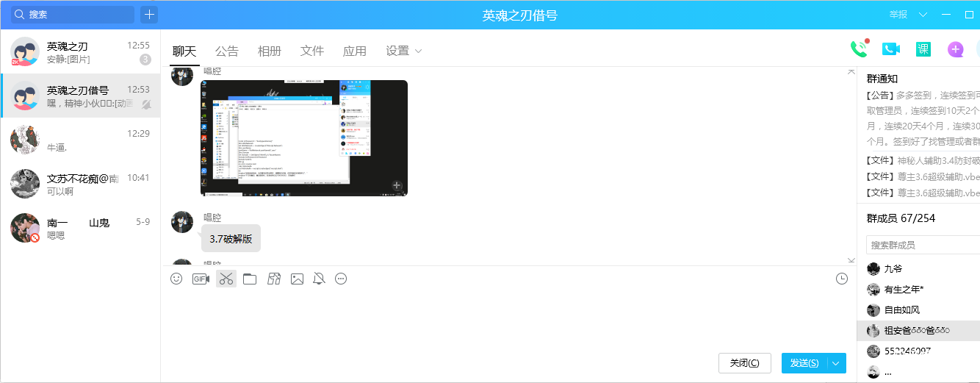980x383 pixels.
Task: Open the title bar dropdown arrow
Action: click(x=923, y=15)
